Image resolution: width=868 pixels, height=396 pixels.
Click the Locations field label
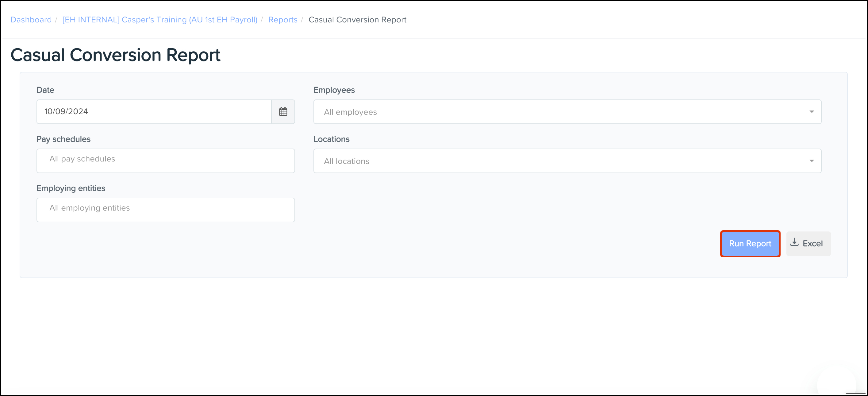pyautogui.click(x=331, y=139)
